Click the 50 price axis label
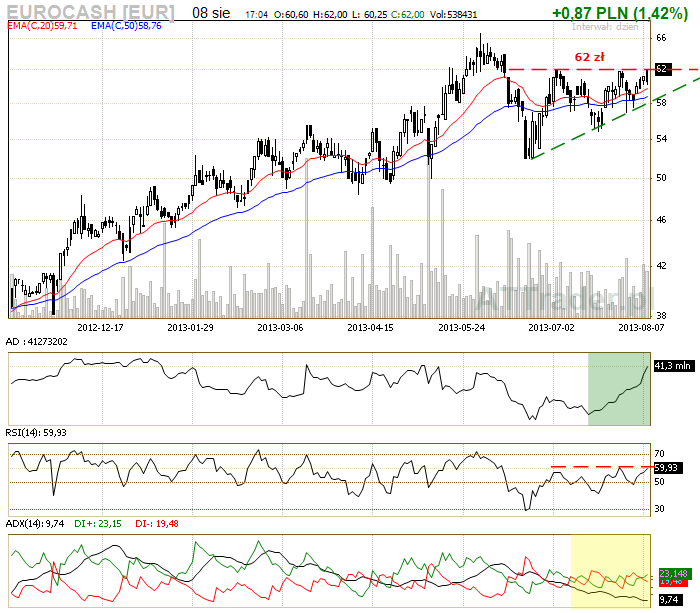The image size is (700, 613). (x=661, y=178)
